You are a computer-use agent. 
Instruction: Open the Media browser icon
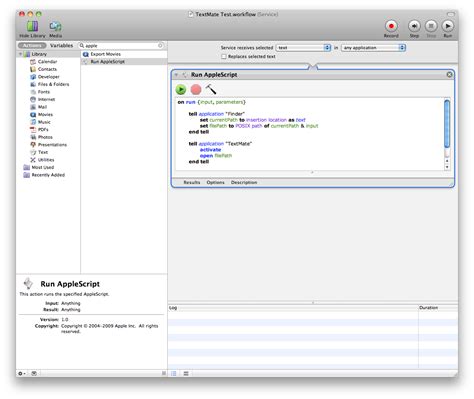(55, 26)
